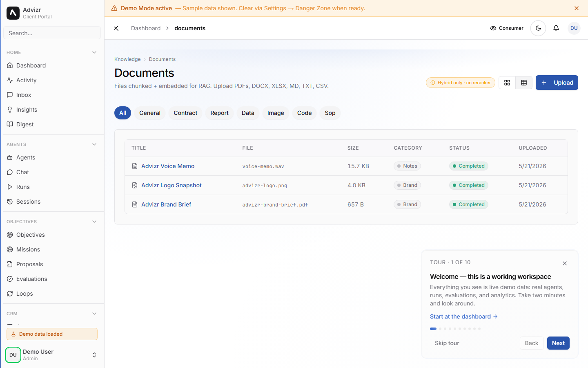
Task: Go to Runs in sidebar
Action: pyautogui.click(x=52, y=187)
